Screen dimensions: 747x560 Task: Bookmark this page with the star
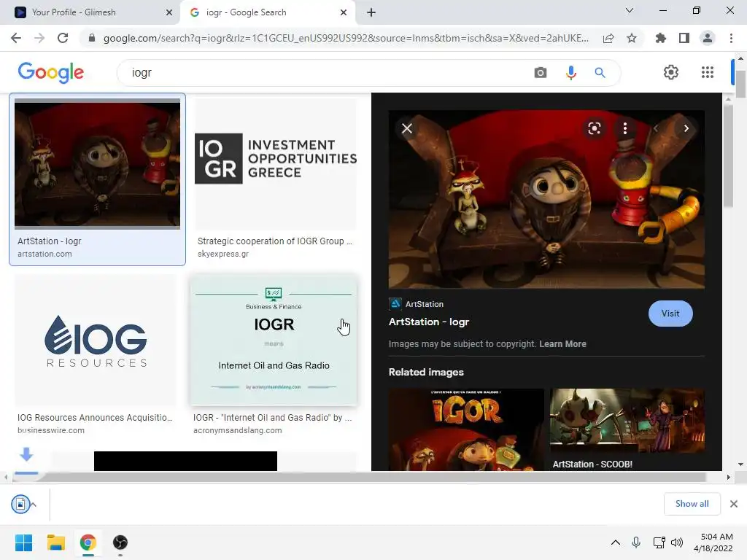pyautogui.click(x=632, y=38)
